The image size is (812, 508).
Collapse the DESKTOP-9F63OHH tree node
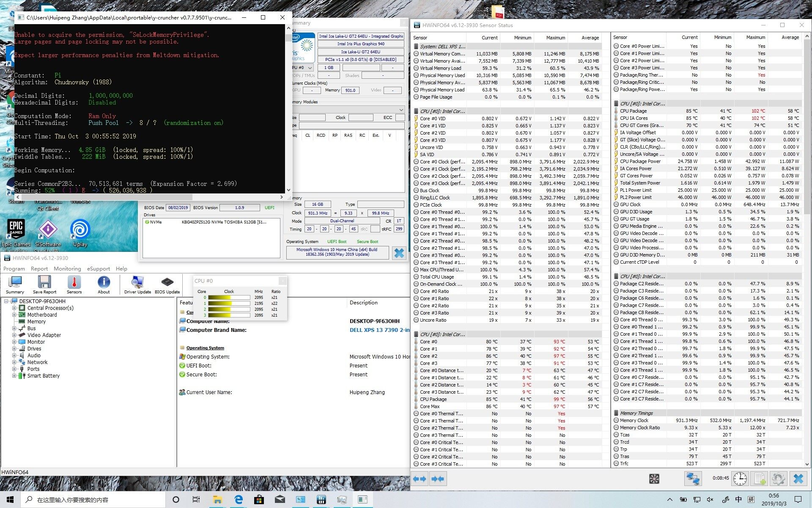[6, 301]
